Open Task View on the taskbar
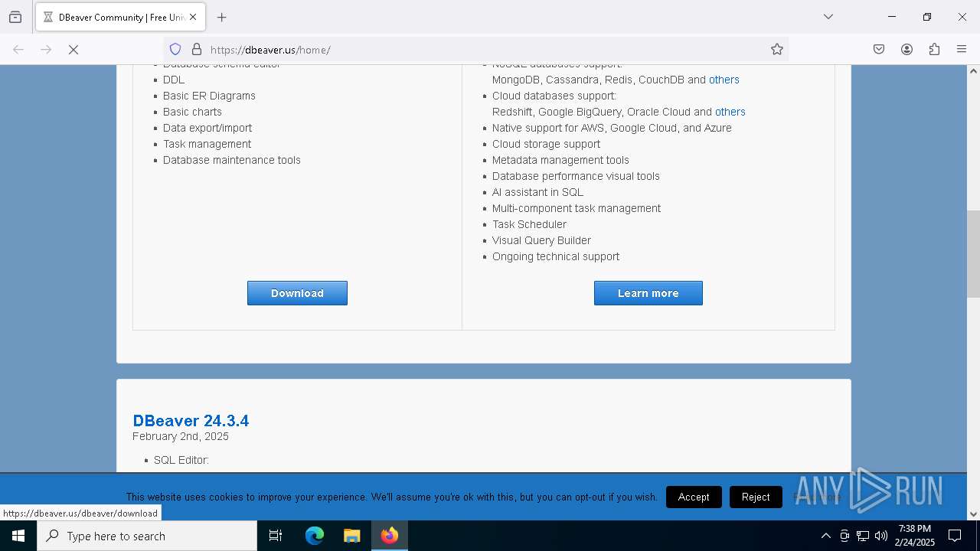 tap(276, 536)
